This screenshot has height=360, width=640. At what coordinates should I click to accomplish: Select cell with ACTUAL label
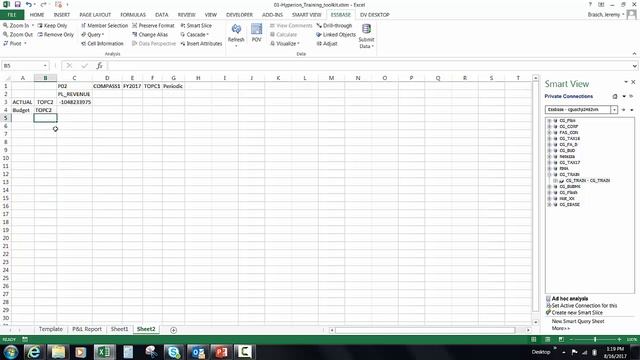(x=23, y=102)
